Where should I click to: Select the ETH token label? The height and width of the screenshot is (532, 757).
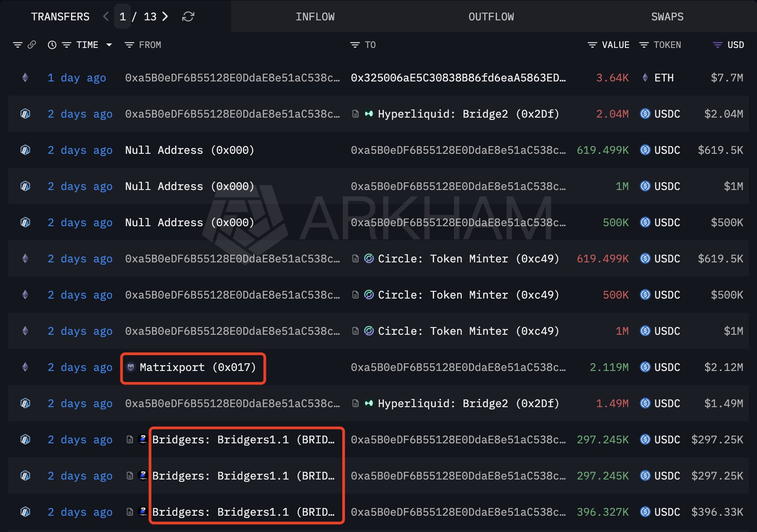664,78
